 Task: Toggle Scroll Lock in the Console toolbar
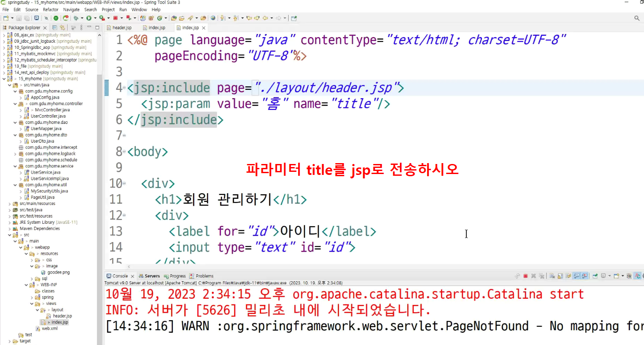pos(560,276)
